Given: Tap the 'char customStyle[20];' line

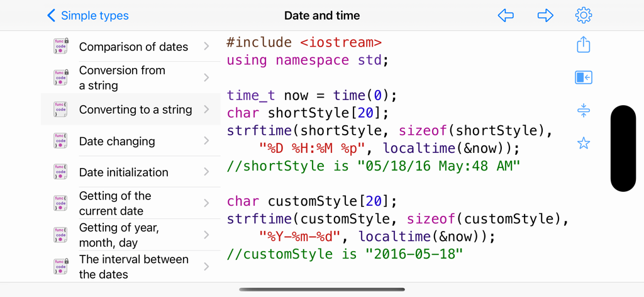Looking at the screenshot, I should click(x=312, y=201).
